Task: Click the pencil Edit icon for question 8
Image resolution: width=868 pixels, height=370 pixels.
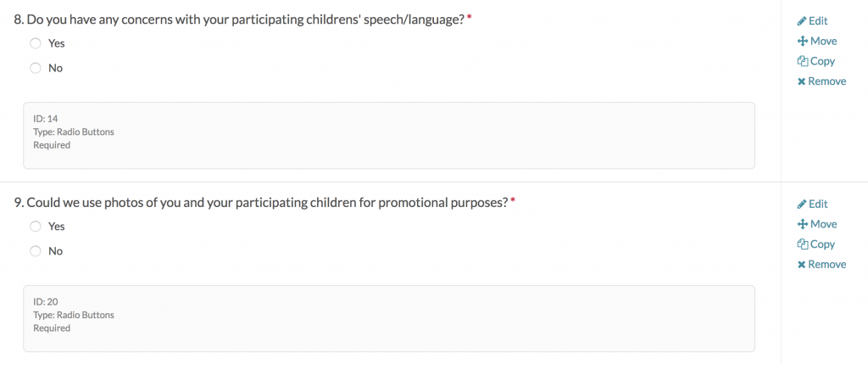Action: click(802, 21)
